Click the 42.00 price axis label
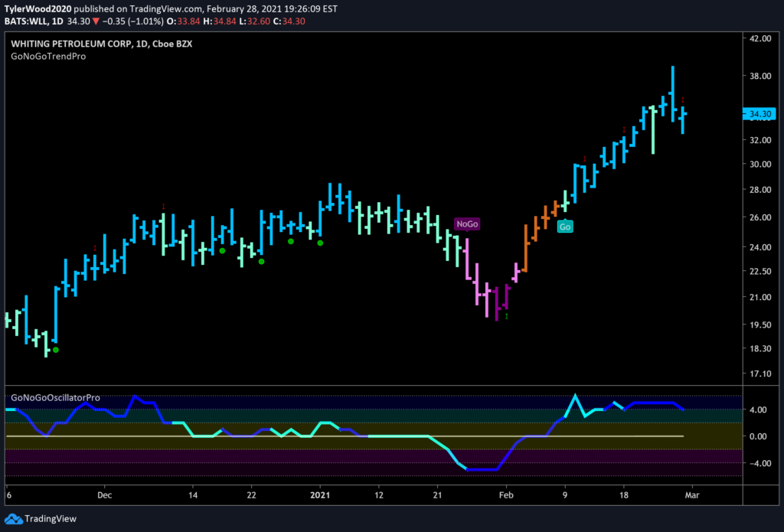Screen dimensions: 784x532 click(x=760, y=38)
